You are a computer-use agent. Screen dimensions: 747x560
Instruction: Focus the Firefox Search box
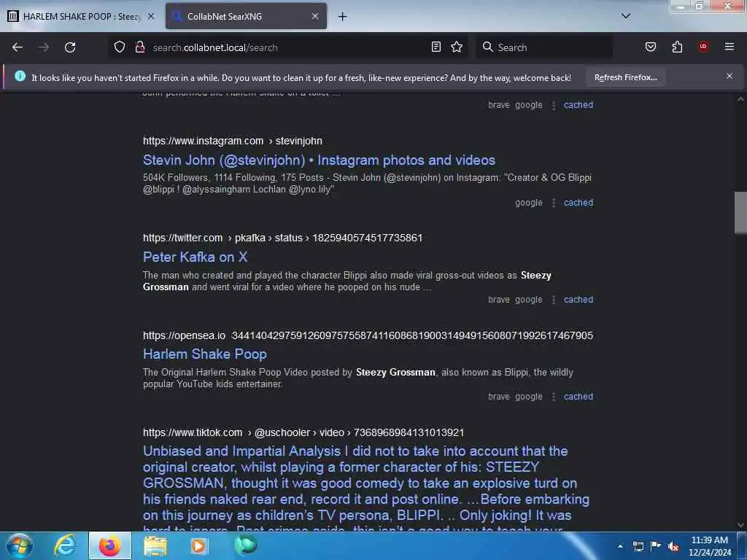coord(544,47)
